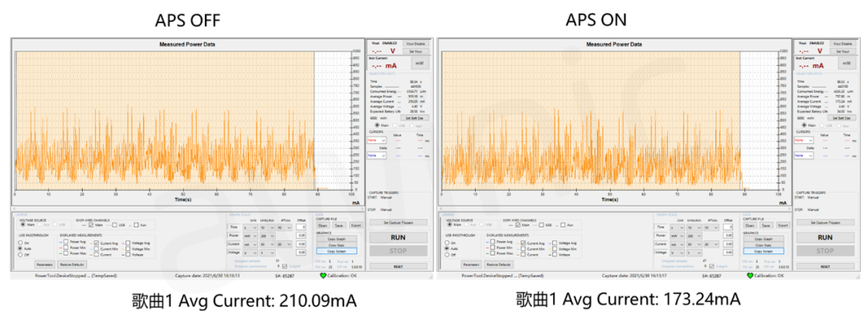
Task: Select USB Passthrough Off radio in APS OFF window
Action: [20, 255]
